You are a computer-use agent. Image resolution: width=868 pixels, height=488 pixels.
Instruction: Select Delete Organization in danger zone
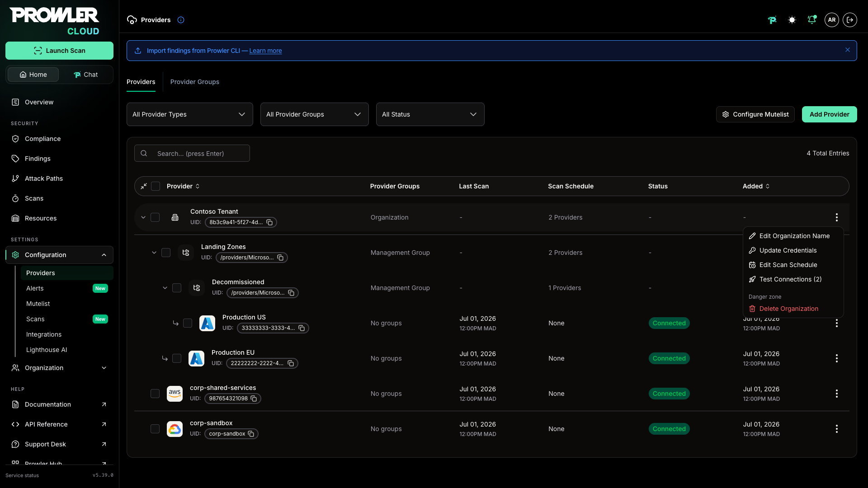(793, 309)
